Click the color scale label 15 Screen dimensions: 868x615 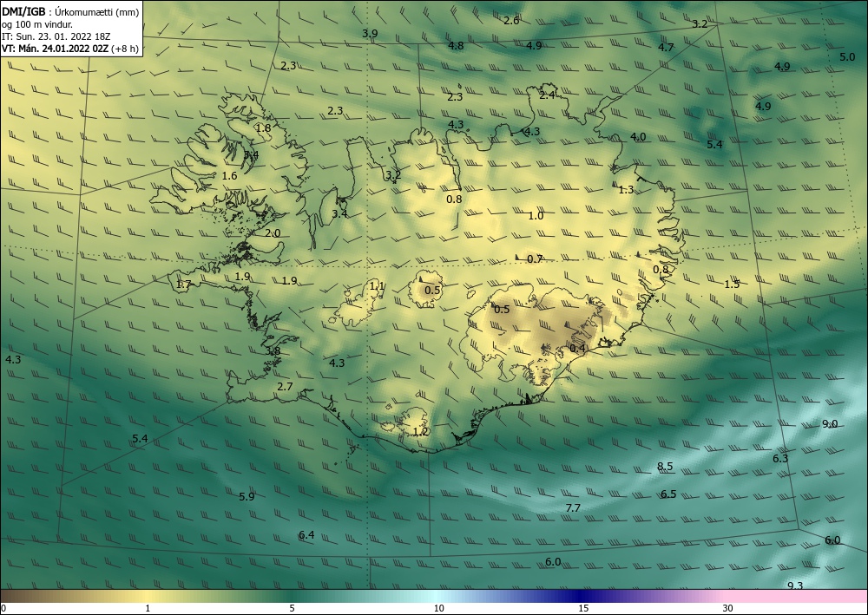583,608
